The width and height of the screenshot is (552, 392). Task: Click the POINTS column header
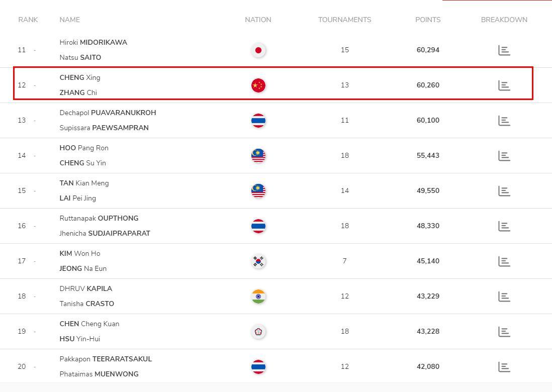pyautogui.click(x=428, y=20)
